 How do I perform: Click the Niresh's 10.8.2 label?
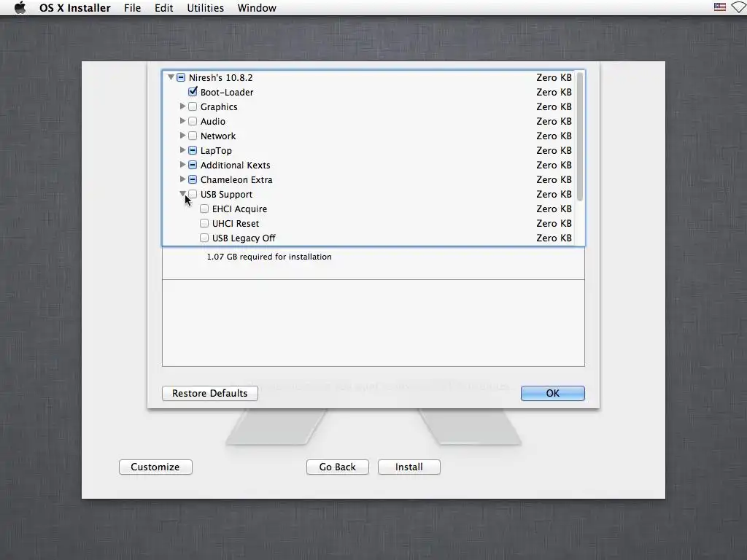220,77
